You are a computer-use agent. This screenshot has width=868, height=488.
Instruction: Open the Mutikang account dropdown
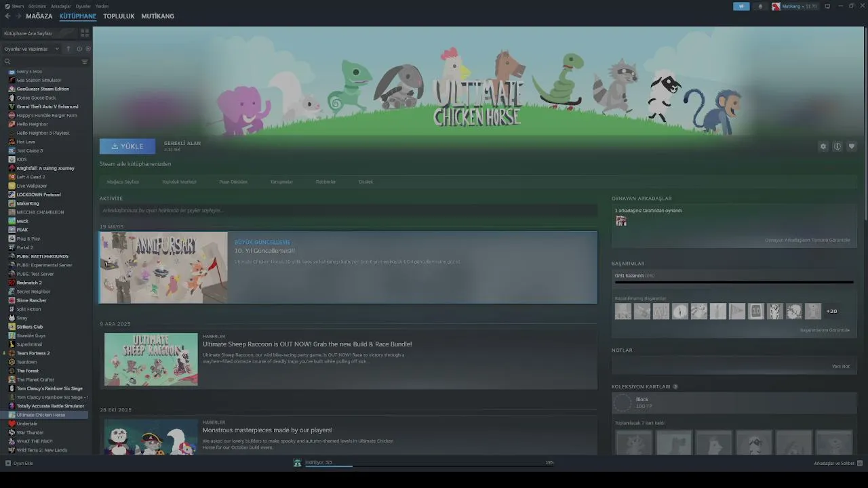pos(794,6)
